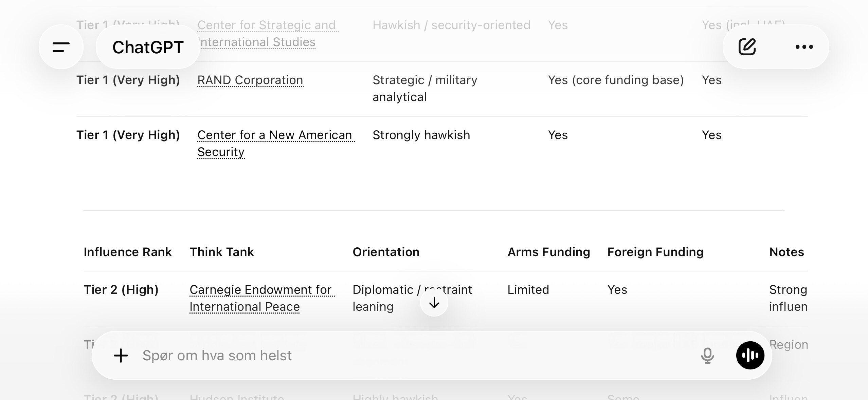The image size is (868, 400).
Task: Tap the plus attachment icon
Action: click(x=121, y=356)
